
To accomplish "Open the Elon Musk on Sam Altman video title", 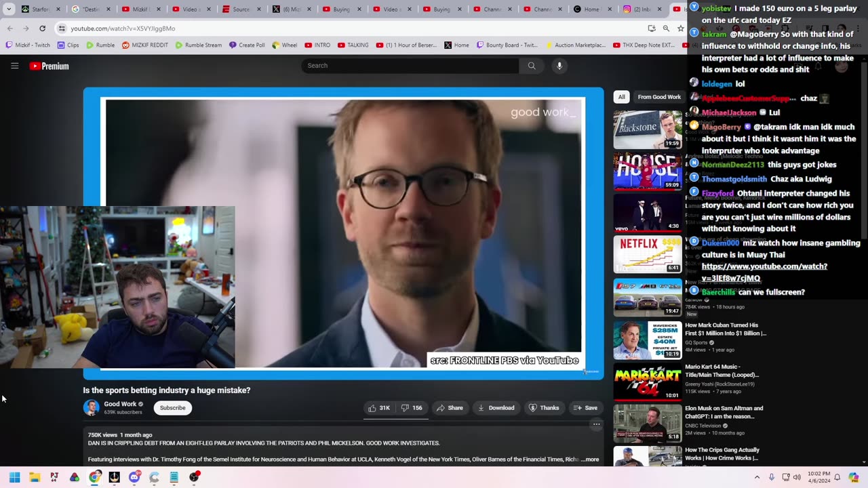I will pyautogui.click(x=724, y=412).
